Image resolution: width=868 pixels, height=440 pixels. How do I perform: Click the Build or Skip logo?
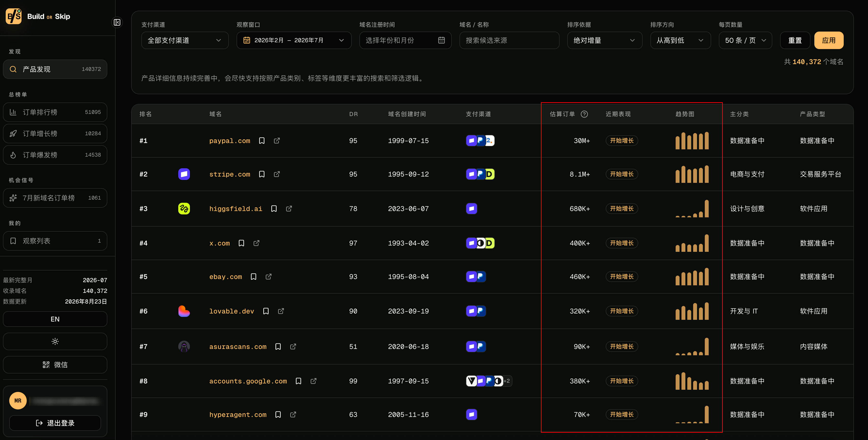click(38, 16)
